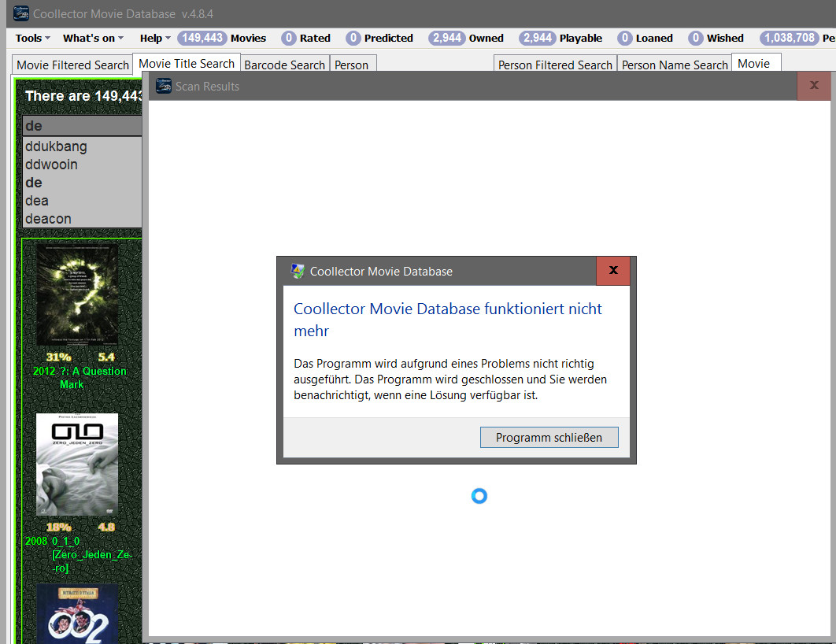Screen dimensions: 836x644
Task: Click the 149,443 Movies counter
Action: (222, 38)
